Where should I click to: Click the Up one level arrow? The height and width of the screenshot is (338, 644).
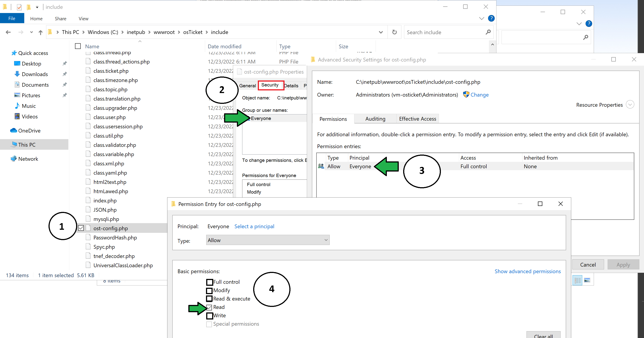41,32
